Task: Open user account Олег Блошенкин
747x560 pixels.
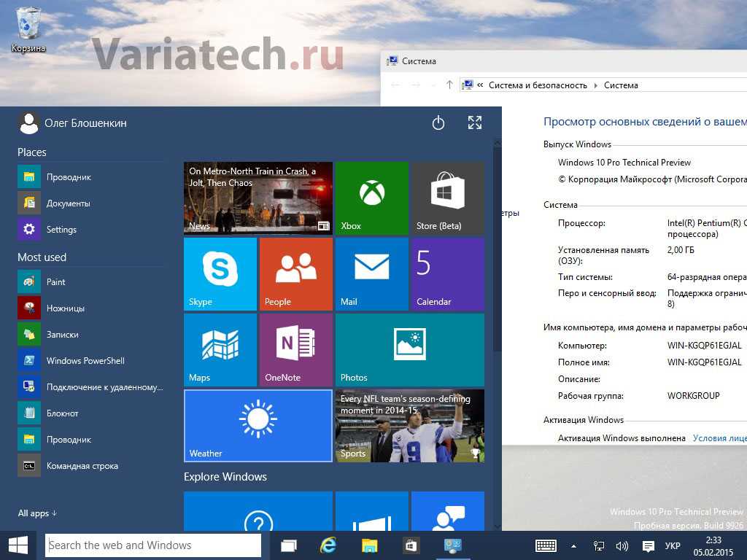Action: pyautogui.click(x=72, y=122)
